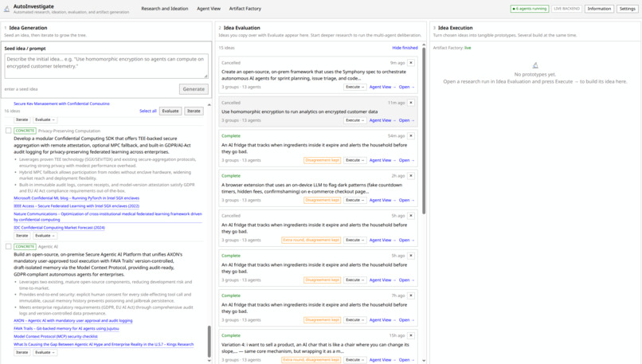
Task: Tick the Privacy-Preserving Computation idea checkbox
Action: coord(8,131)
